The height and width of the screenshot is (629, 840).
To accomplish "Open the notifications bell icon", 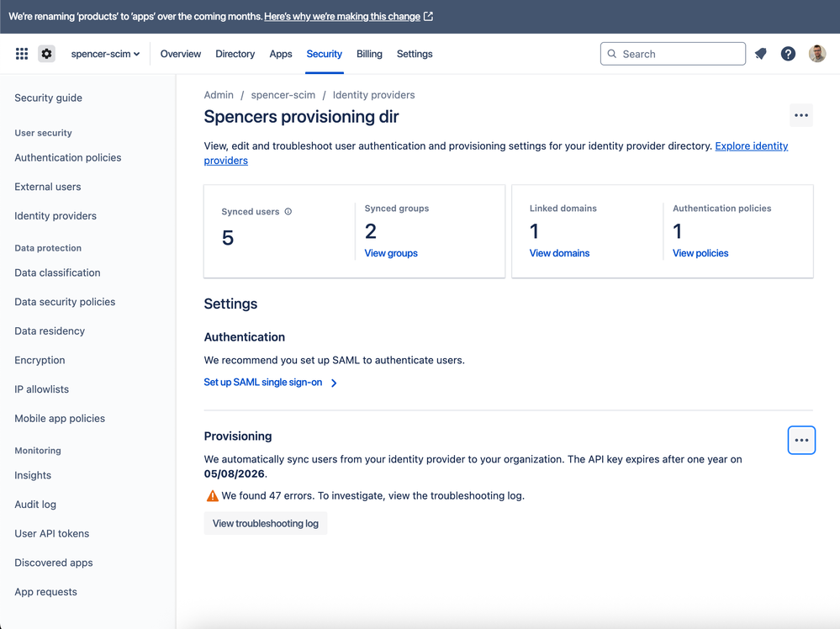I will [x=761, y=54].
